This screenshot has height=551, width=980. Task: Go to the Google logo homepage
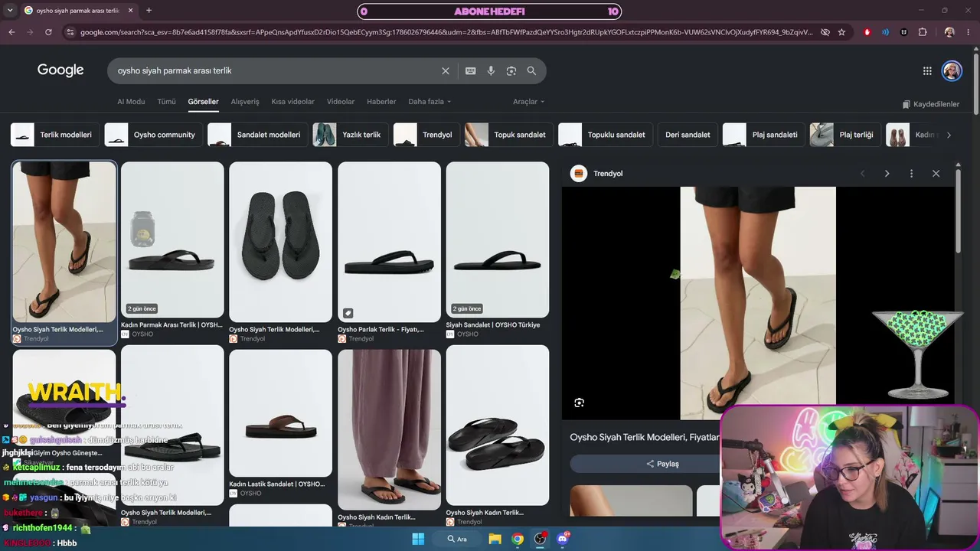(x=60, y=70)
